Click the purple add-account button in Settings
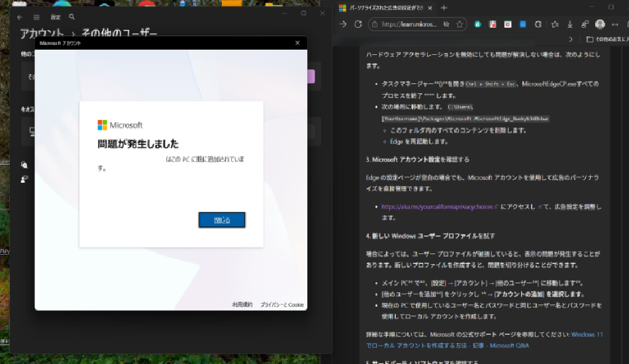This screenshot has height=364, width=629. (x=311, y=76)
